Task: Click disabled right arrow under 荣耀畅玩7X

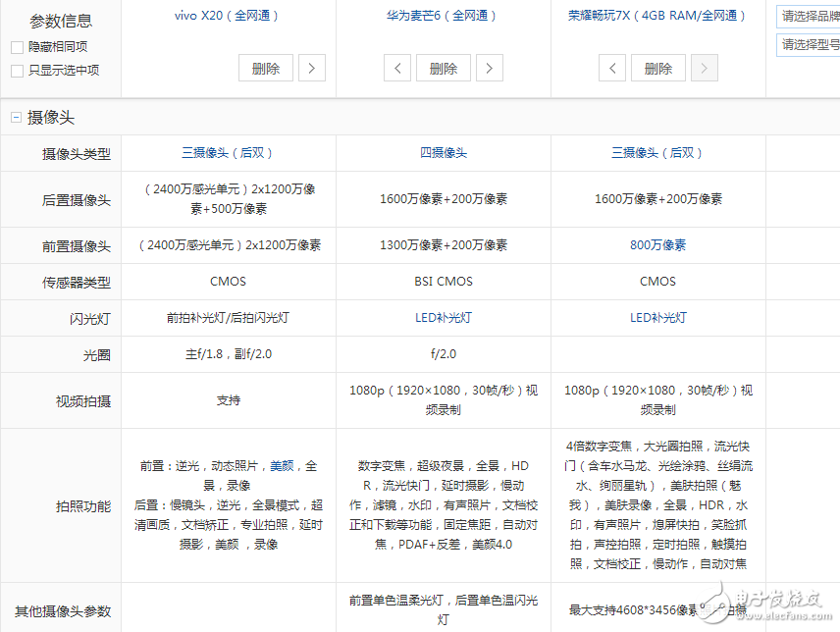Action: point(704,68)
